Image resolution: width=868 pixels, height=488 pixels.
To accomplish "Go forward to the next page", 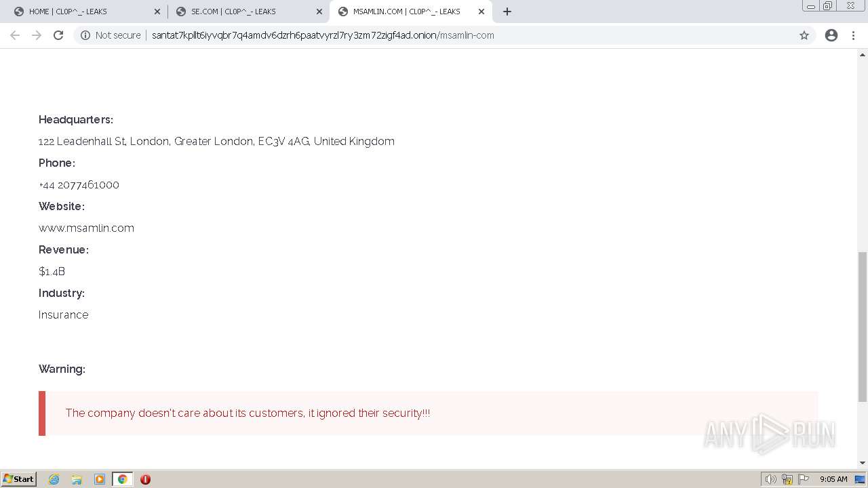I will tap(37, 35).
